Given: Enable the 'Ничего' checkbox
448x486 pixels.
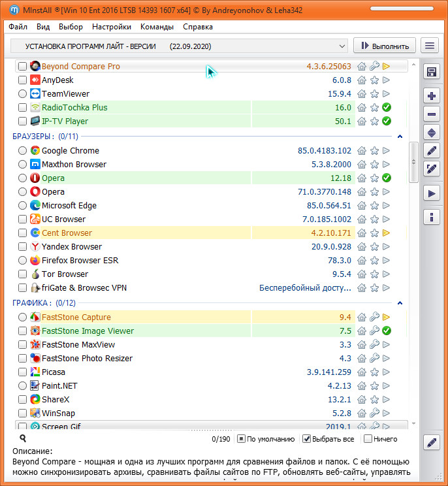Looking at the screenshot, I should click(x=368, y=439).
